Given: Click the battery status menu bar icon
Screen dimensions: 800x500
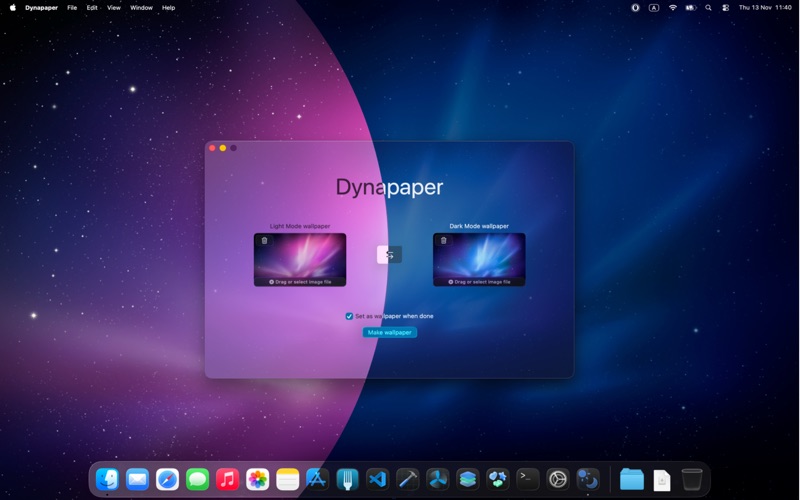Looking at the screenshot, I should click(x=691, y=8).
